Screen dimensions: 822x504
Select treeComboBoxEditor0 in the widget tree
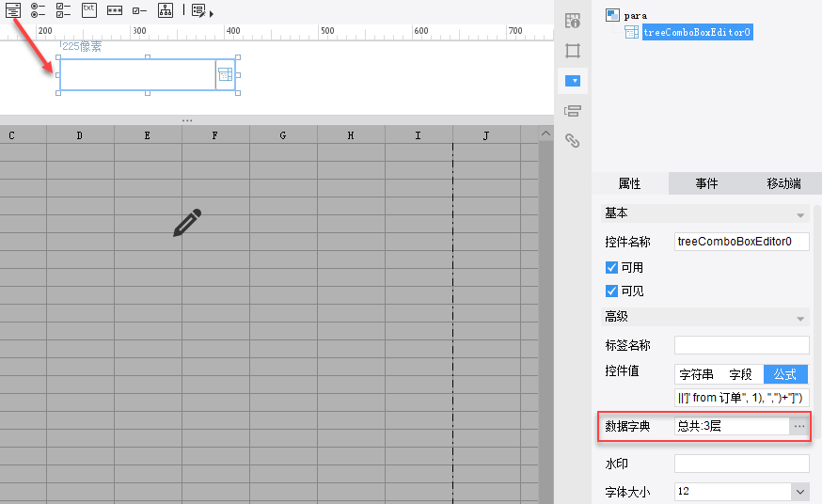pos(697,32)
